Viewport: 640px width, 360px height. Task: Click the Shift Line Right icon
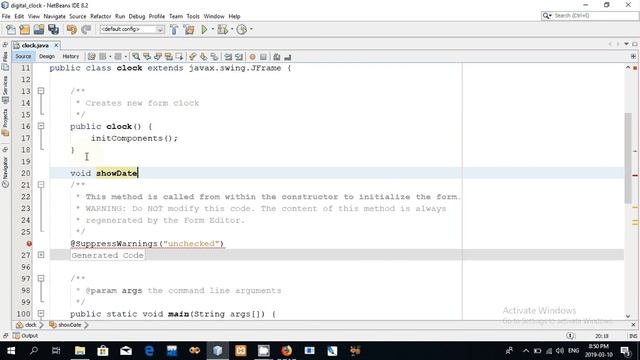[x=239, y=57]
